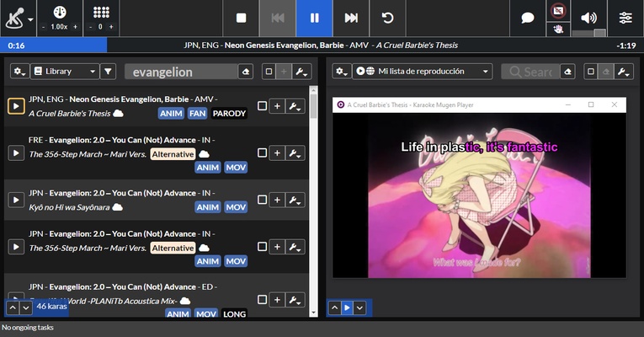Toggle select all in the library panel
This screenshot has width=644, height=337.
pos(269,72)
